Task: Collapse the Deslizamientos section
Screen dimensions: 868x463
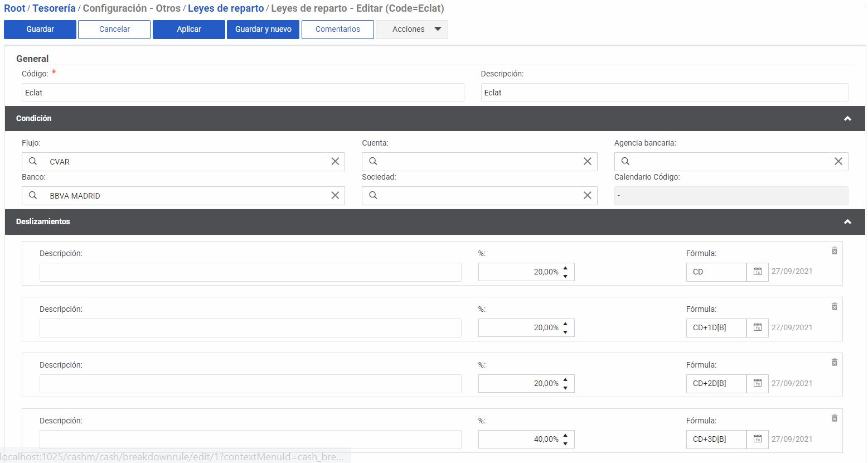Action: 847,222
